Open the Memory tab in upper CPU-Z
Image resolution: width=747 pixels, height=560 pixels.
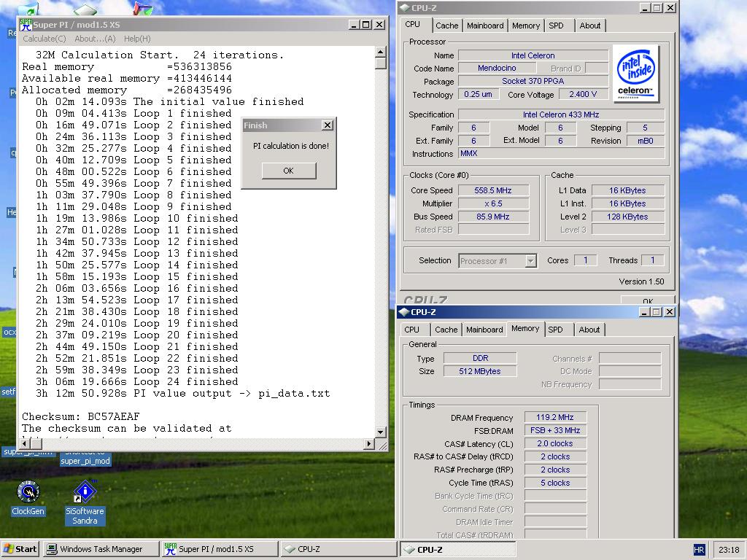tap(526, 26)
